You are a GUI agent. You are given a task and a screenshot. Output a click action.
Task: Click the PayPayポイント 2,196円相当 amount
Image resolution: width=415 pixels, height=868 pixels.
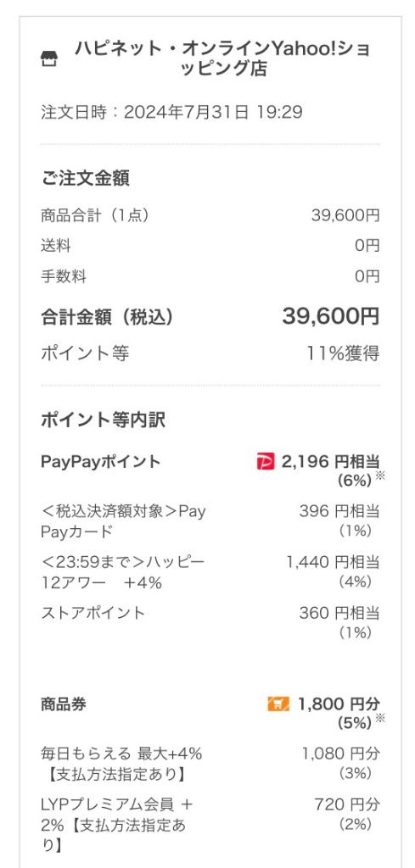[x=331, y=461]
